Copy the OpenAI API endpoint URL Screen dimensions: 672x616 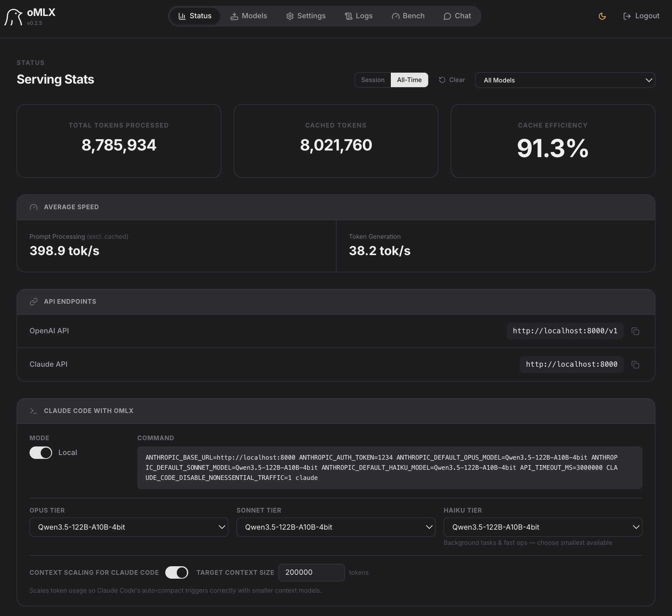pyautogui.click(x=635, y=331)
